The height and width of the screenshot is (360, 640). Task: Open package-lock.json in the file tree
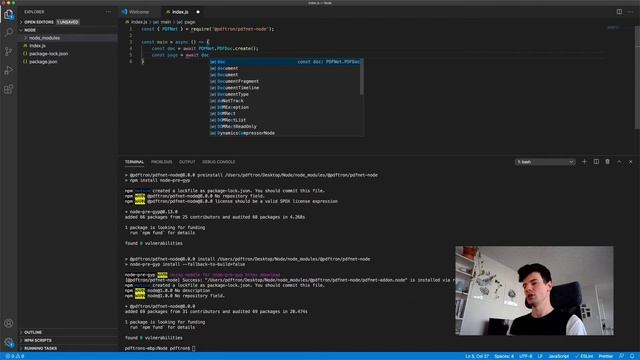point(68,53)
